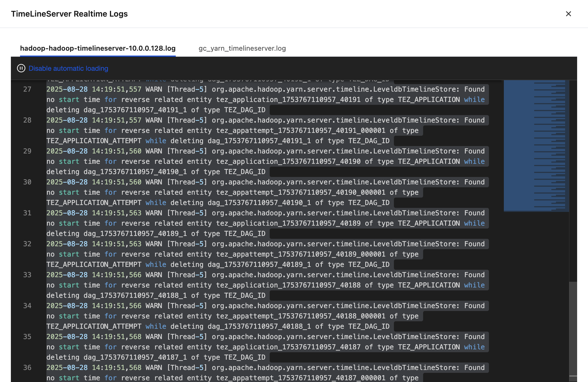Click line number 30 in the gutter
Viewport: 588px width, 382px height.
point(27,182)
